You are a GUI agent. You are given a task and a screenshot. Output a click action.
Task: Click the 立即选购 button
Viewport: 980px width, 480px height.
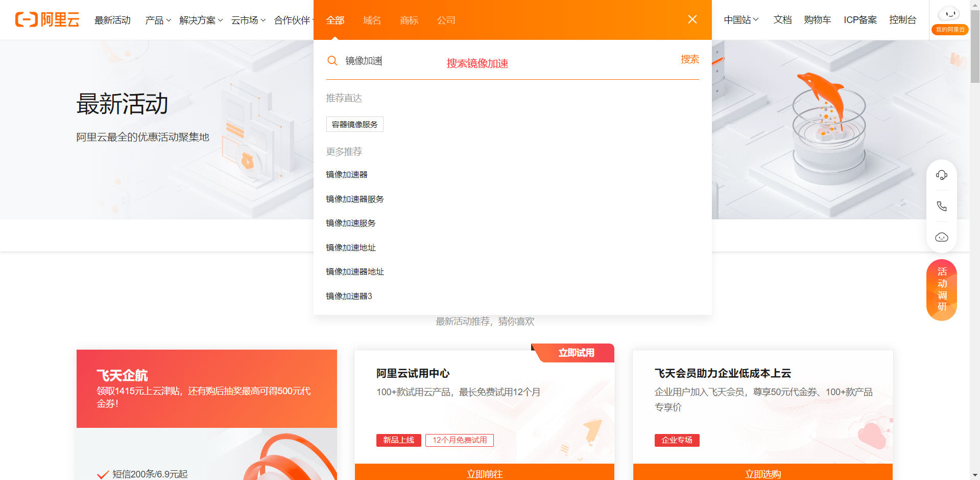763,472
